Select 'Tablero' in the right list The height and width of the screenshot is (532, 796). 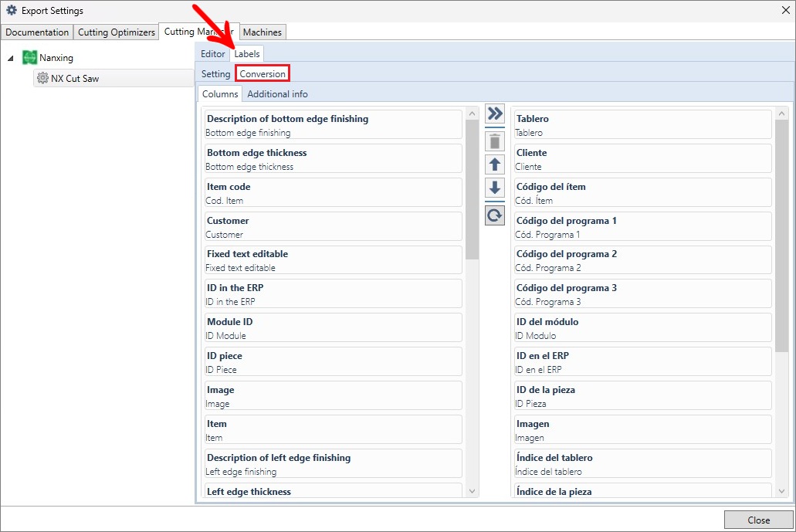(x=642, y=124)
